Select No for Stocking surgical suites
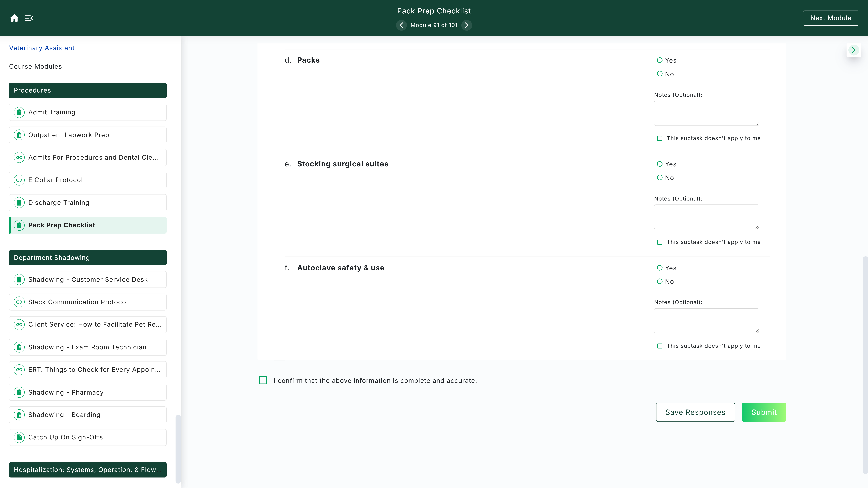Image resolution: width=868 pixels, height=488 pixels. (660, 177)
